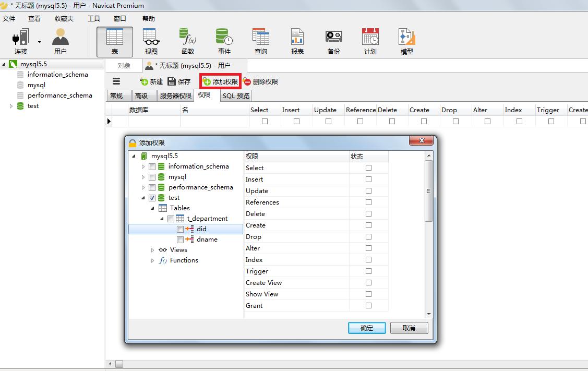588x371 pixels.
Task: Enable the Create View privilege checkbox
Action: pos(369,282)
